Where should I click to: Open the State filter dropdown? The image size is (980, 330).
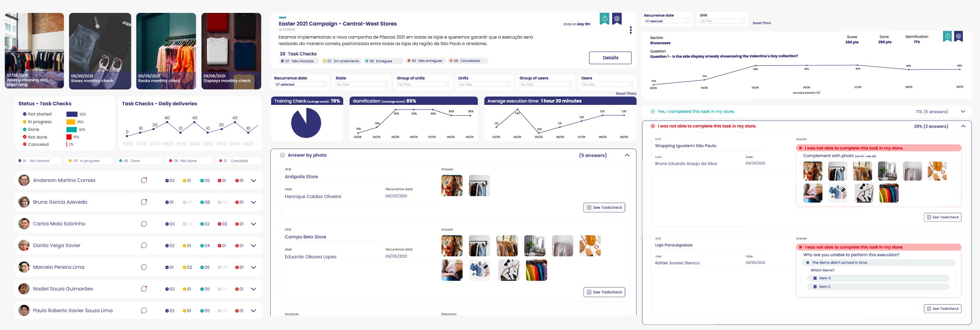tap(362, 84)
